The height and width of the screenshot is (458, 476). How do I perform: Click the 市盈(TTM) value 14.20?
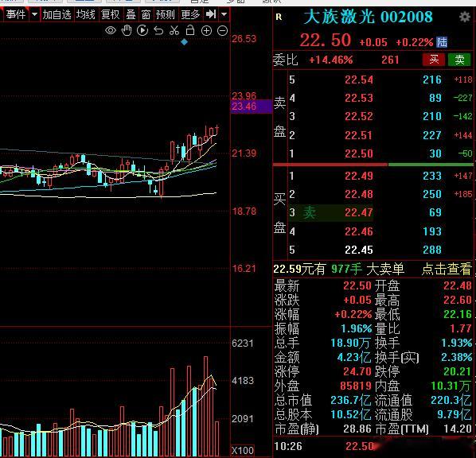click(458, 429)
